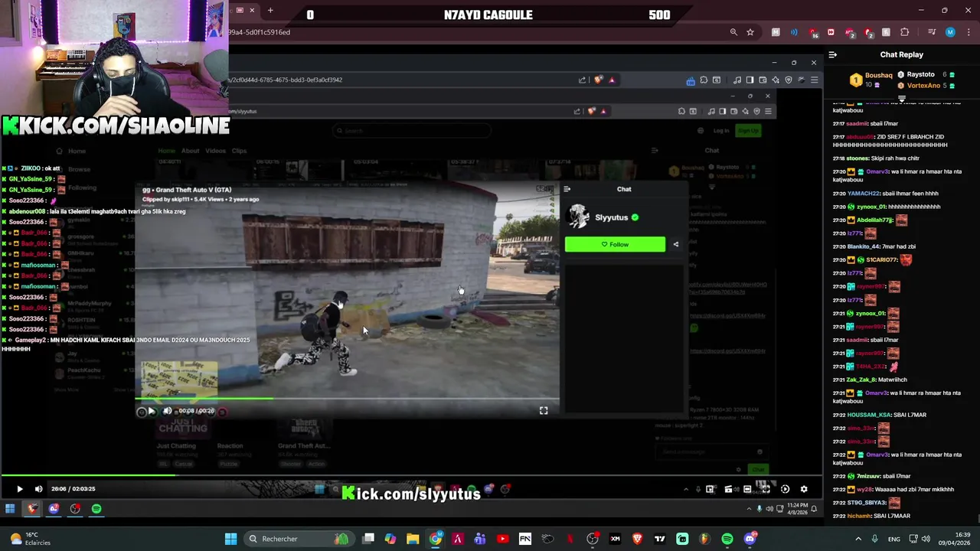Open Discord on the Windows 11 taskbar
This screenshot has height=551, width=980.
pos(750,539)
